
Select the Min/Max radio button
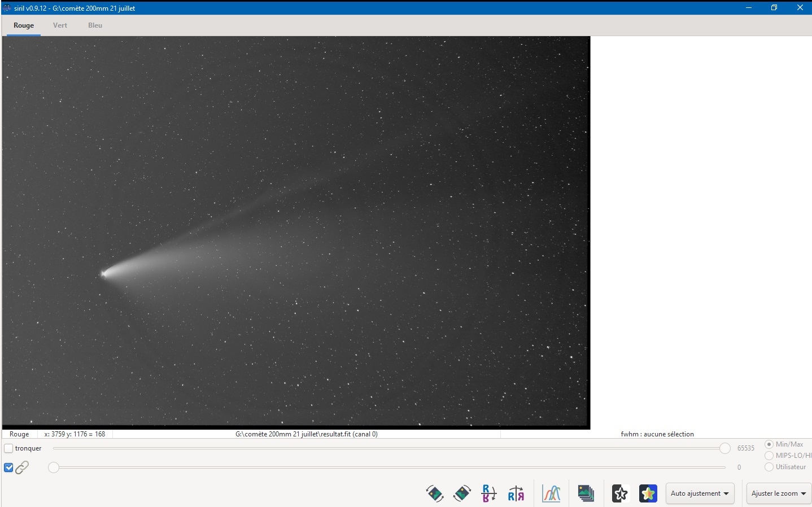(769, 444)
